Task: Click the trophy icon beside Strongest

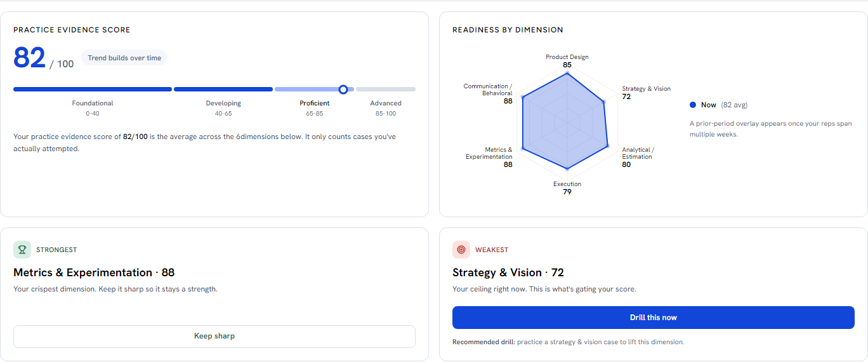Action: (x=22, y=250)
